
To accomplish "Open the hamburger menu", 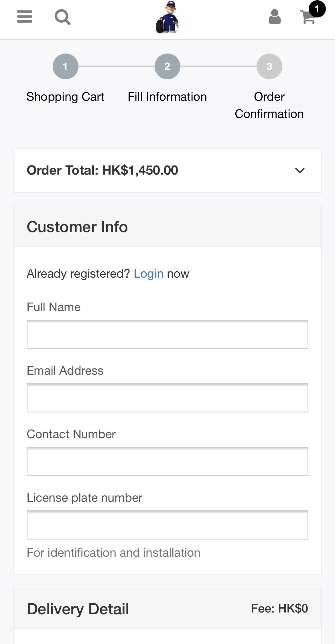I will 24,17.
